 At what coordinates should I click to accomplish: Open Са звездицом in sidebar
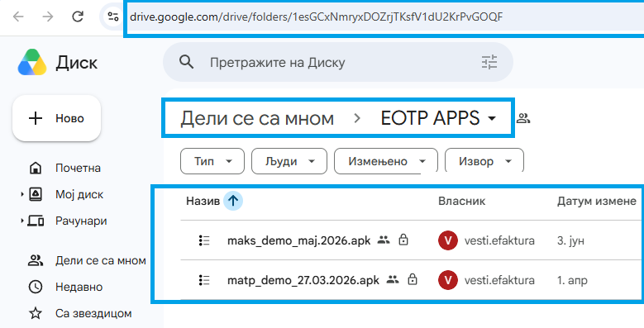[x=93, y=314]
